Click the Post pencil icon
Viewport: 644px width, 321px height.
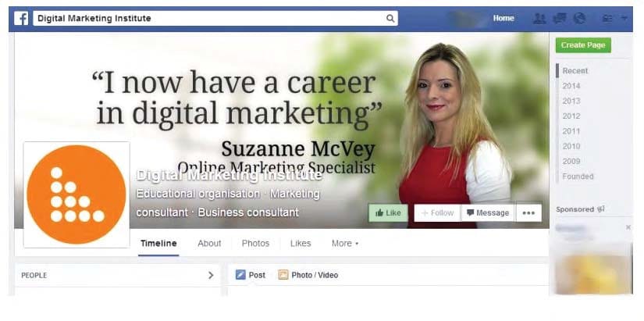[x=240, y=275]
